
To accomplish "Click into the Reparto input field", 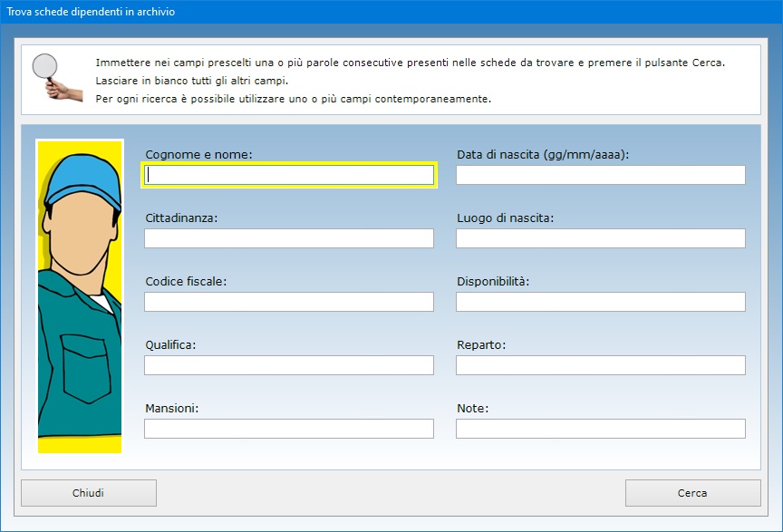I will (x=601, y=365).
